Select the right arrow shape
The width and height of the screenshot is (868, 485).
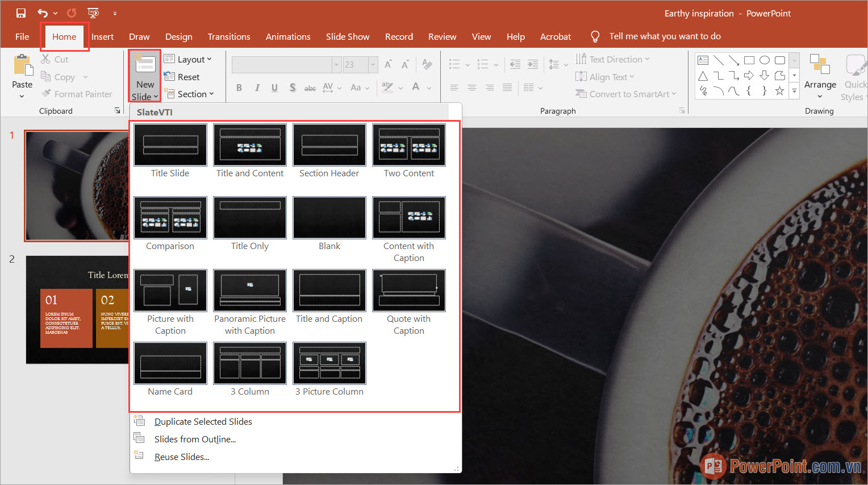pyautogui.click(x=749, y=75)
